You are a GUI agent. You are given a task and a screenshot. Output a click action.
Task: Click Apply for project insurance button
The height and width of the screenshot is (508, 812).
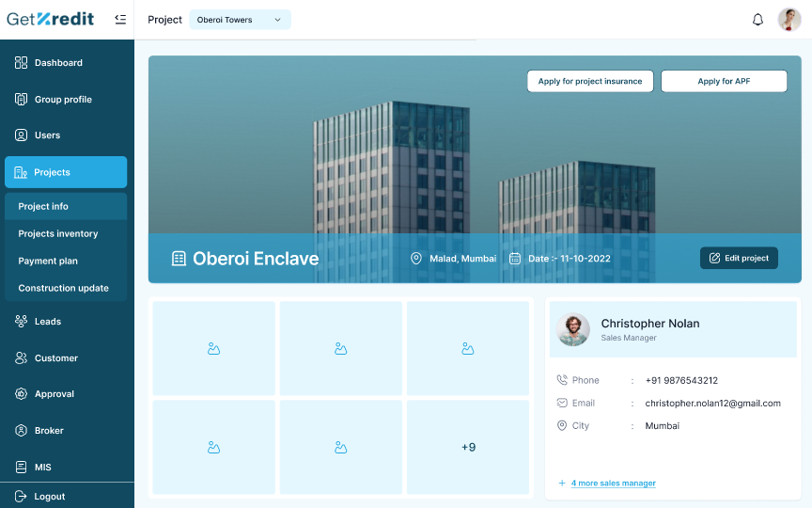pos(590,82)
